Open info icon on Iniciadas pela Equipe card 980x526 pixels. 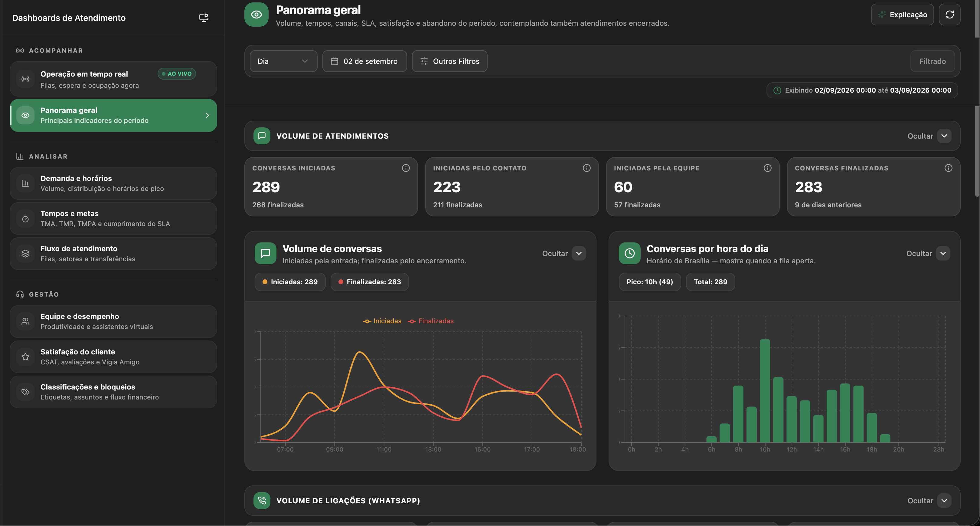pos(767,168)
